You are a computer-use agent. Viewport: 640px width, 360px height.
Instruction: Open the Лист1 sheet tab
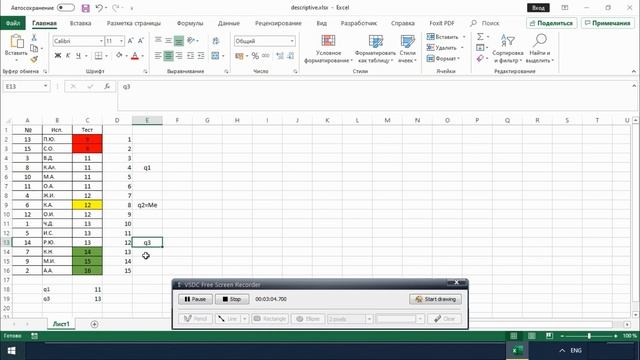click(x=61, y=324)
